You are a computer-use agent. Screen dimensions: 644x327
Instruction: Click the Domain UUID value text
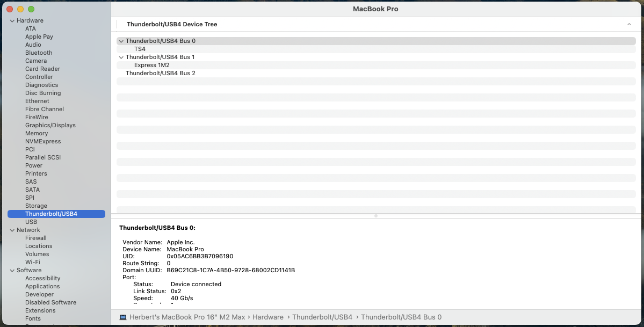click(231, 270)
